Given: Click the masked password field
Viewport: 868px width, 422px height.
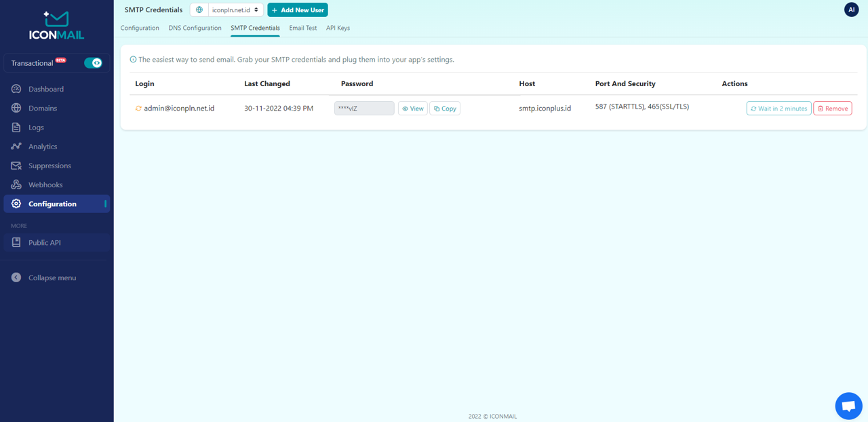Looking at the screenshot, I should click(364, 109).
